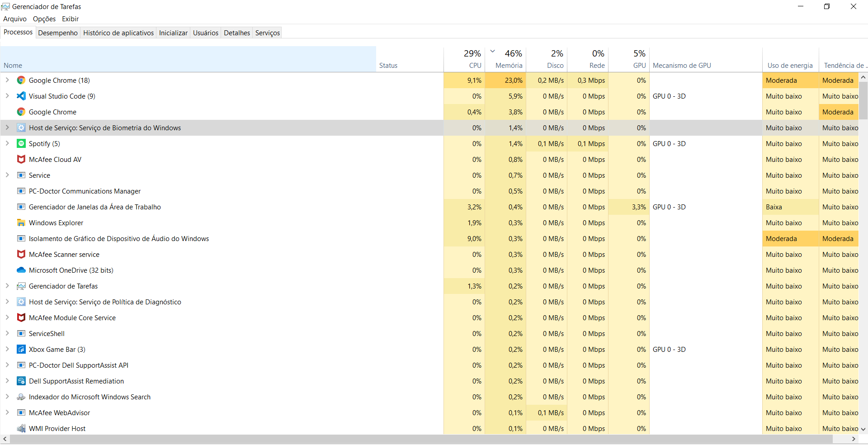Switch to the Desempenho tab
Image resolution: width=868 pixels, height=445 pixels.
pyautogui.click(x=58, y=33)
